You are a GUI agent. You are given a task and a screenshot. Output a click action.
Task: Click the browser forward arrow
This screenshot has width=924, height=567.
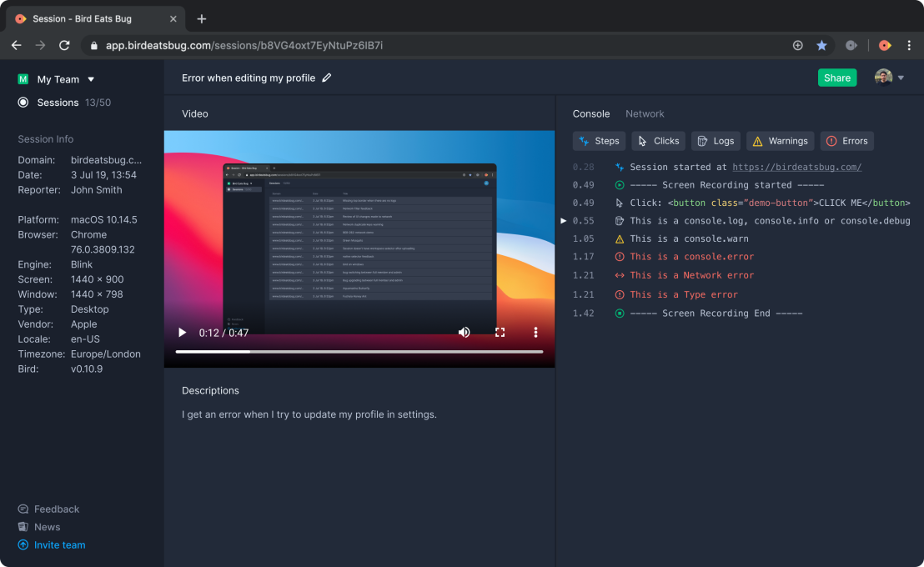click(40, 45)
